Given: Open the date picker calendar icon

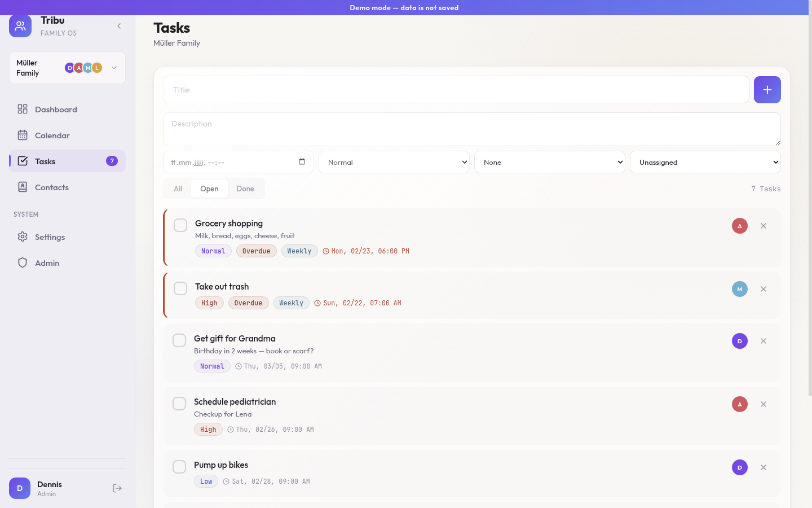Looking at the screenshot, I should point(302,162).
